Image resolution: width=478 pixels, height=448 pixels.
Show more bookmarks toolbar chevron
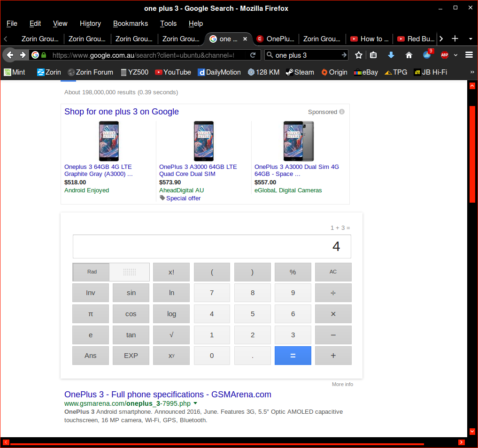click(x=471, y=72)
